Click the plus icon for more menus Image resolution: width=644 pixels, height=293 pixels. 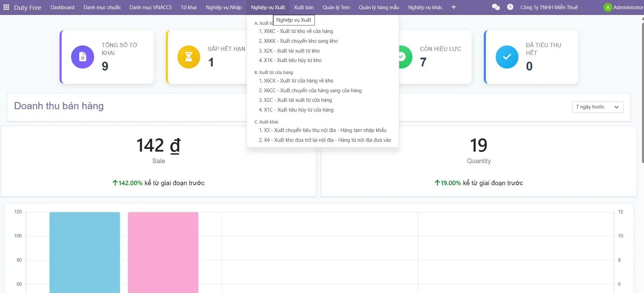click(x=453, y=7)
